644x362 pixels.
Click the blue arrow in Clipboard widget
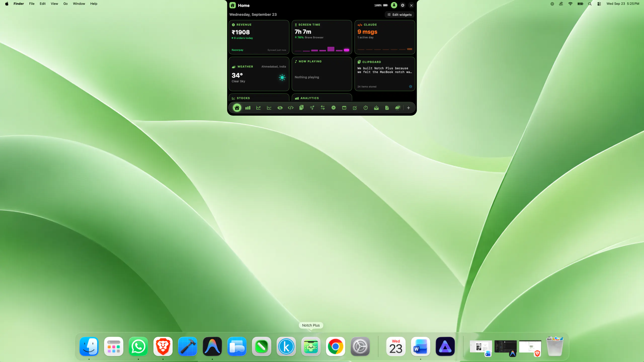point(411,86)
